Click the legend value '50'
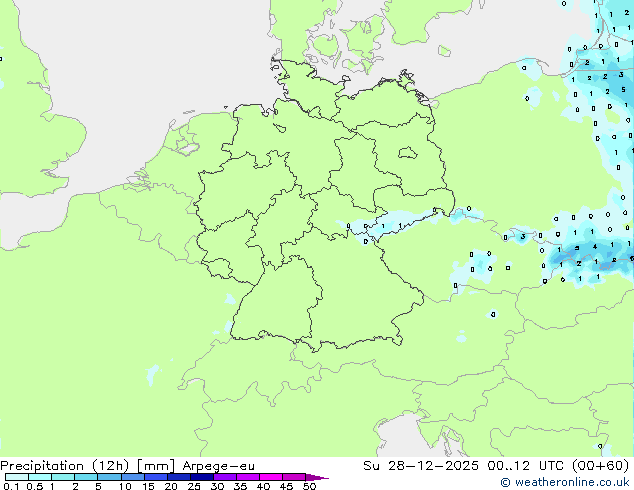Viewport: 634px width, 490px height. point(309,486)
